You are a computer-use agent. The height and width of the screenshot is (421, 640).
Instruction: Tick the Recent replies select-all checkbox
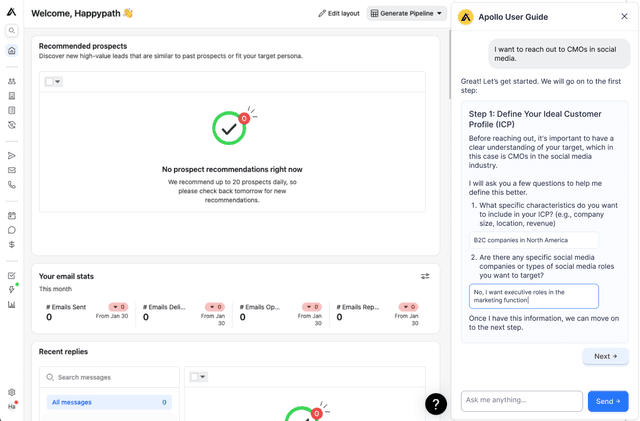(194, 377)
